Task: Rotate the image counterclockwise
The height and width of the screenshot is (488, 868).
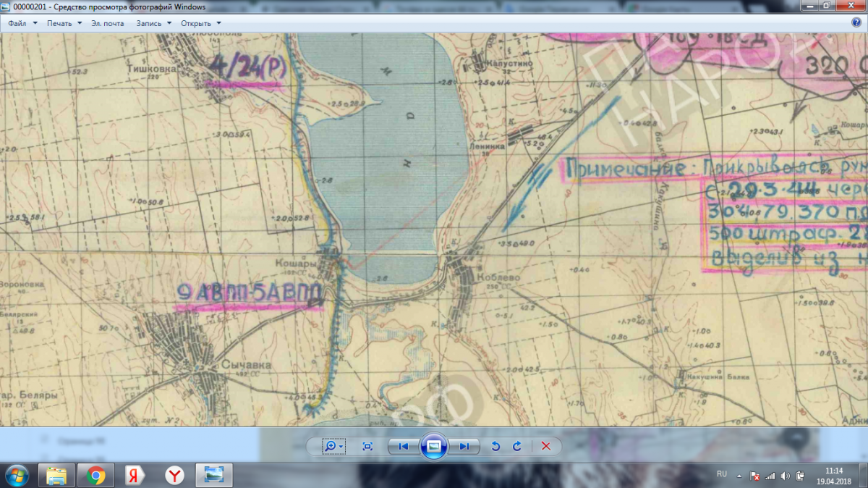Action: [495, 447]
